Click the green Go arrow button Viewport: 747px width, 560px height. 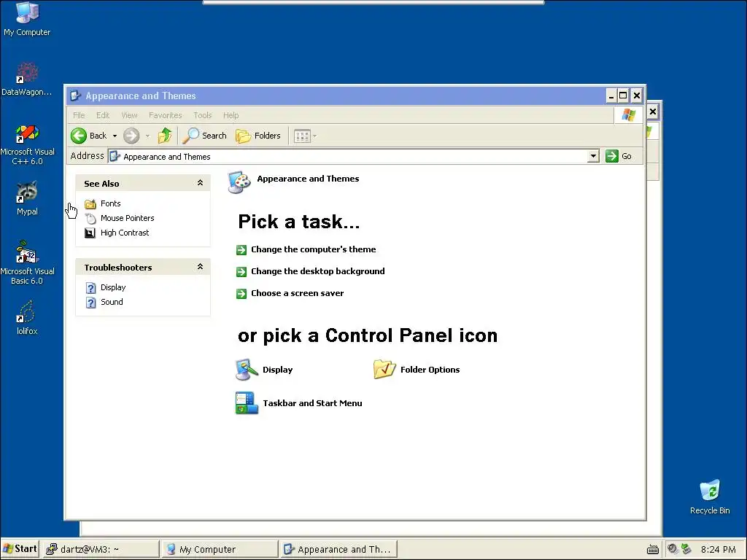pyautogui.click(x=612, y=156)
